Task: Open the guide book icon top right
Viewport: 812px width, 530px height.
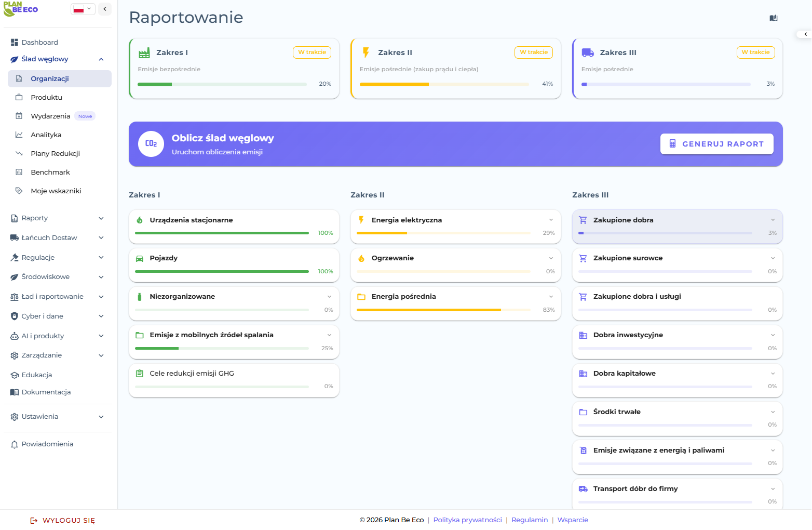Action: click(773, 18)
